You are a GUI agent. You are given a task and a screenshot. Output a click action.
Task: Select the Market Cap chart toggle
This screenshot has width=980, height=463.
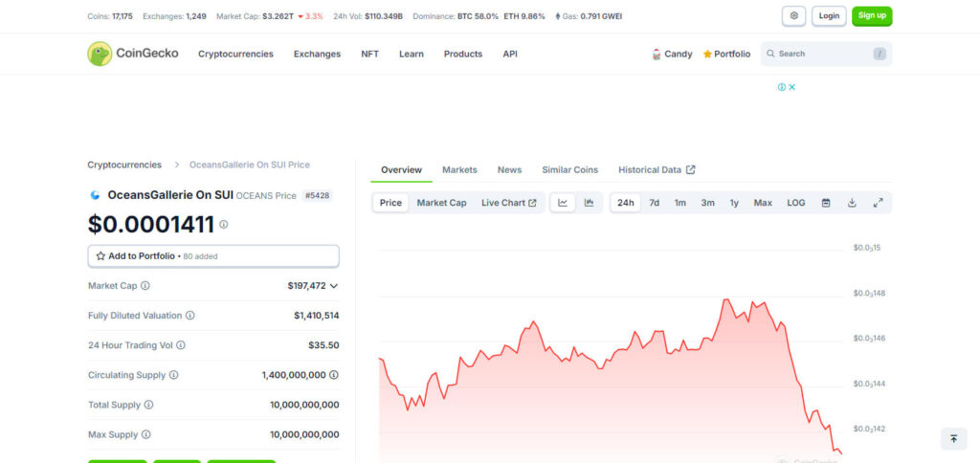coord(442,203)
